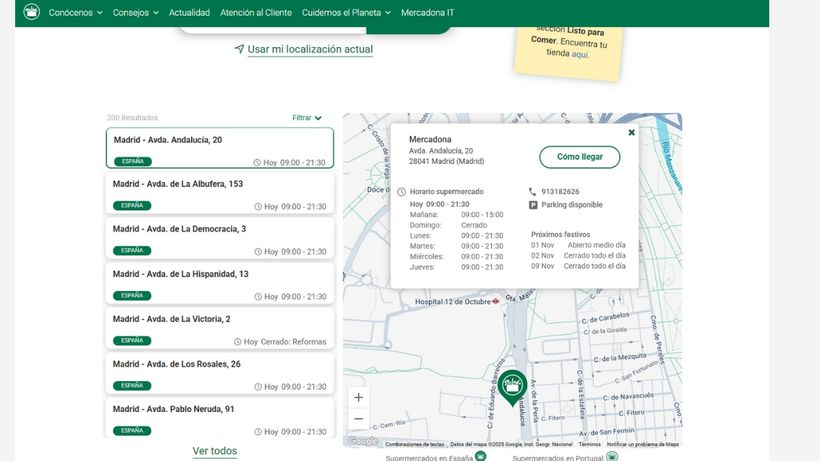This screenshot has width=820, height=461.
Task: Select store Madrid - Avda. de La Albufera, 153
Action: tap(220, 194)
